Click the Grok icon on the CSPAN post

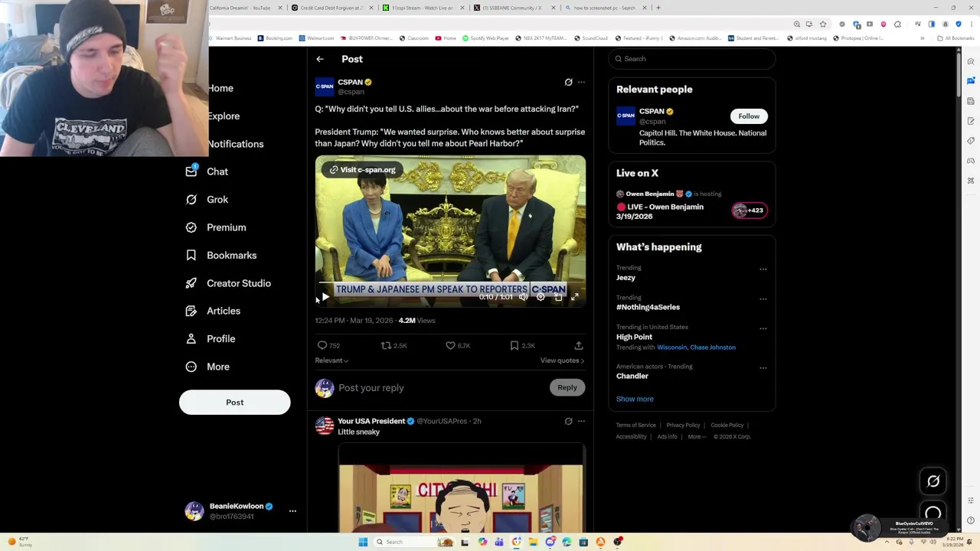568,82
